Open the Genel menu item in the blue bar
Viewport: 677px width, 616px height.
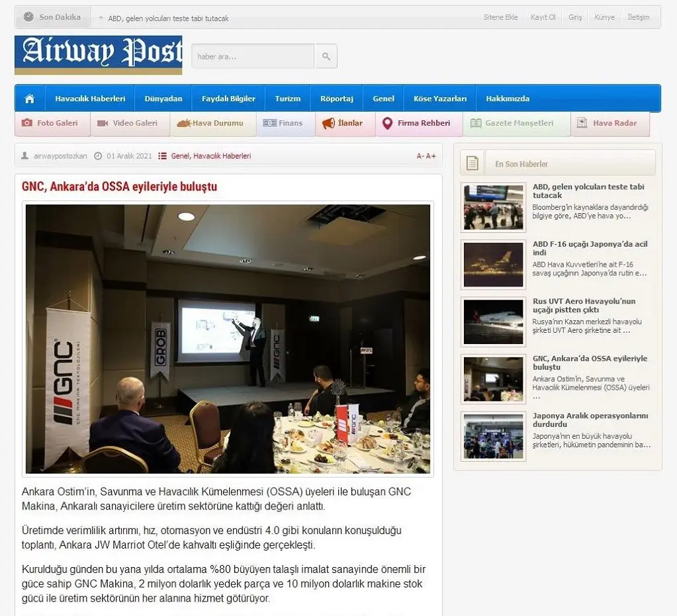tap(383, 99)
